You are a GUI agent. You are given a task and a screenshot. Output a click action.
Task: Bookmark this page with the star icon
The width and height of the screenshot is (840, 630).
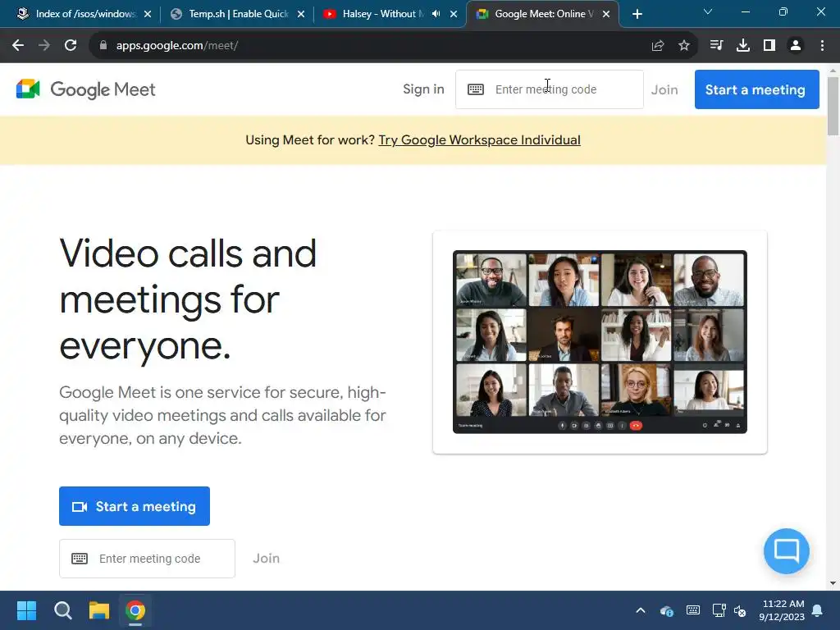[x=684, y=46]
